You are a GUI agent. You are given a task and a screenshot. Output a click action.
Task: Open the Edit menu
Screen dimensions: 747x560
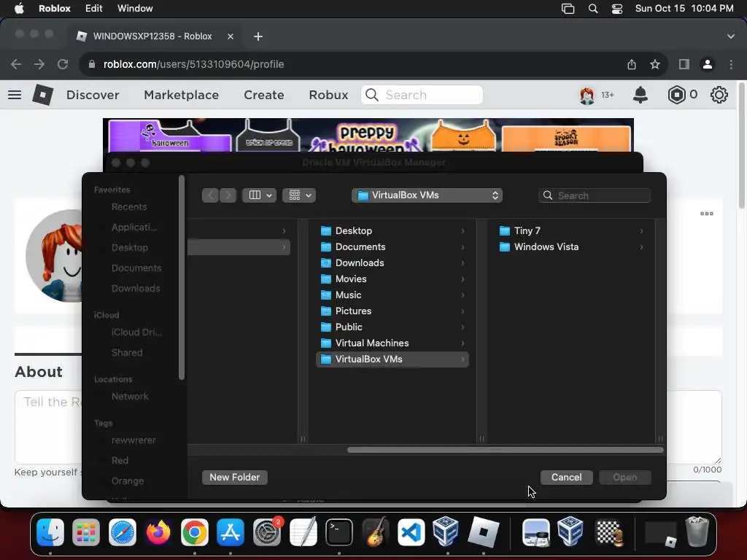pyautogui.click(x=94, y=9)
